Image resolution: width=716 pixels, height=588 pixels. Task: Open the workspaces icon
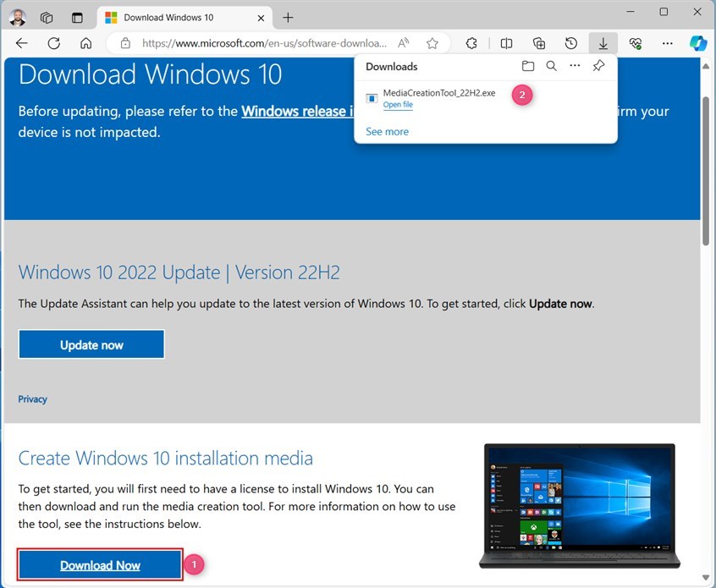(47, 18)
